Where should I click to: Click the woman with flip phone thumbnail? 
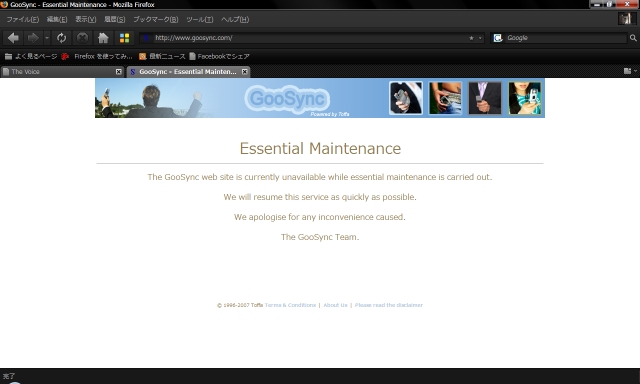pyautogui.click(x=524, y=98)
